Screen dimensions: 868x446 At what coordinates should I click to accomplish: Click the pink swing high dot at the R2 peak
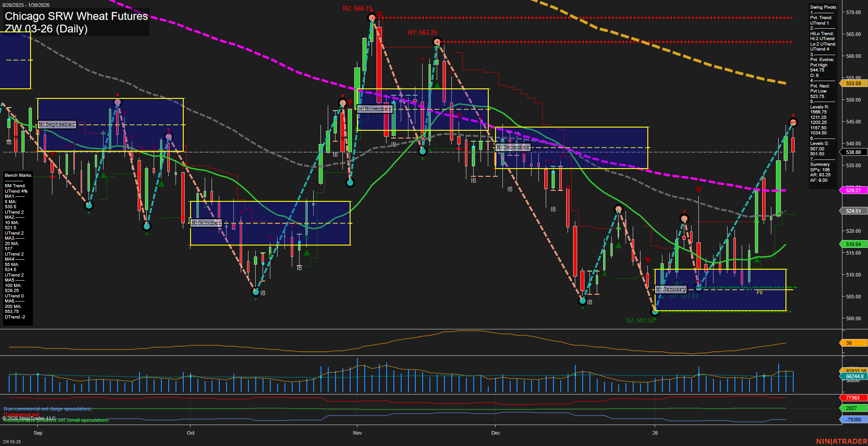coord(372,18)
